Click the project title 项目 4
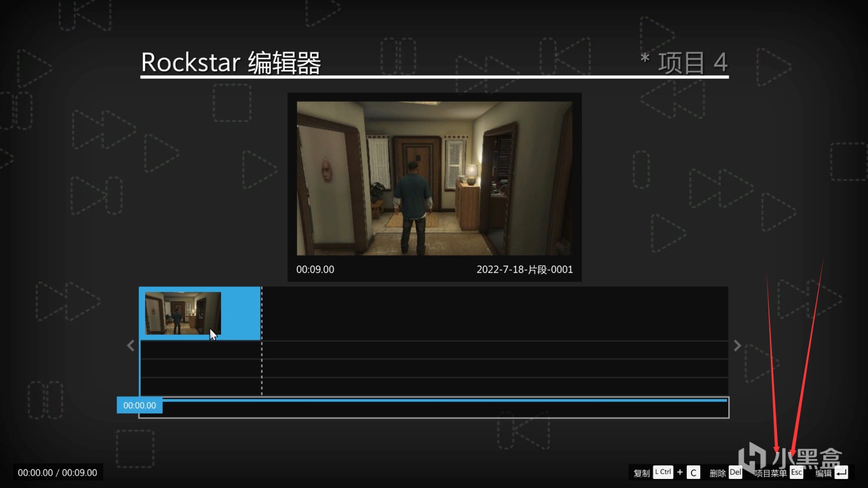 (x=693, y=63)
